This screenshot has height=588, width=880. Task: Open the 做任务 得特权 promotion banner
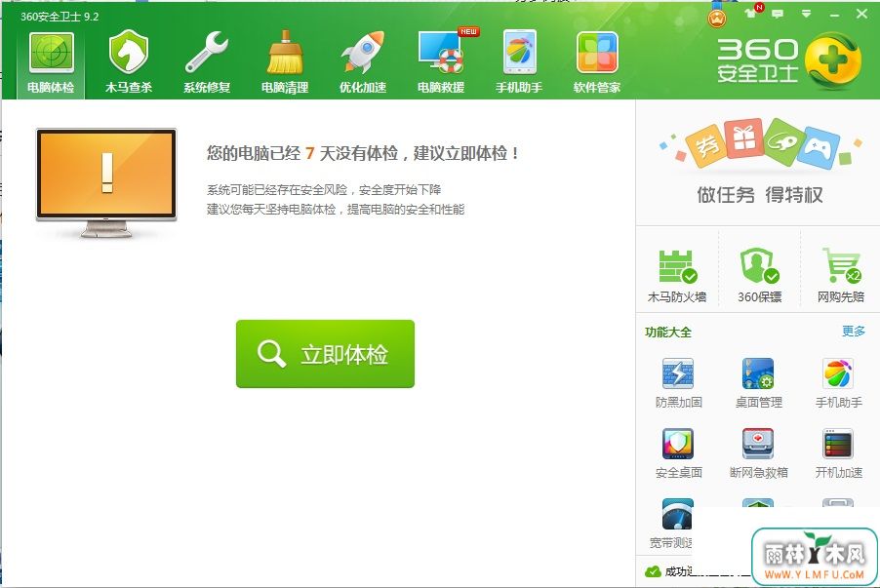pyautogui.click(x=759, y=162)
